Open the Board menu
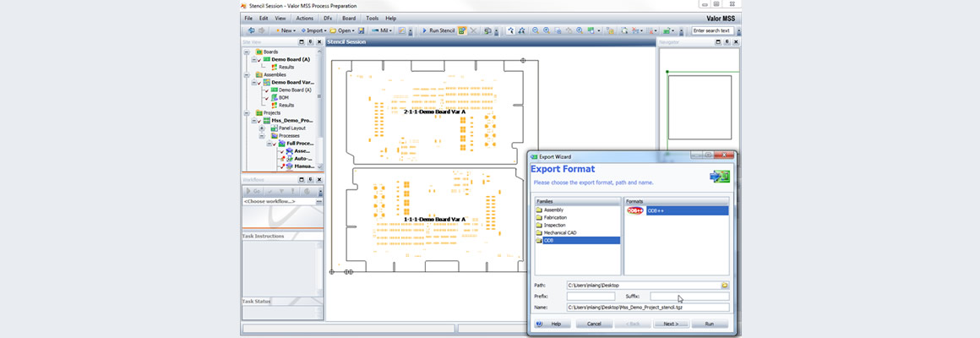This screenshot has height=338, width=980. coord(349,19)
